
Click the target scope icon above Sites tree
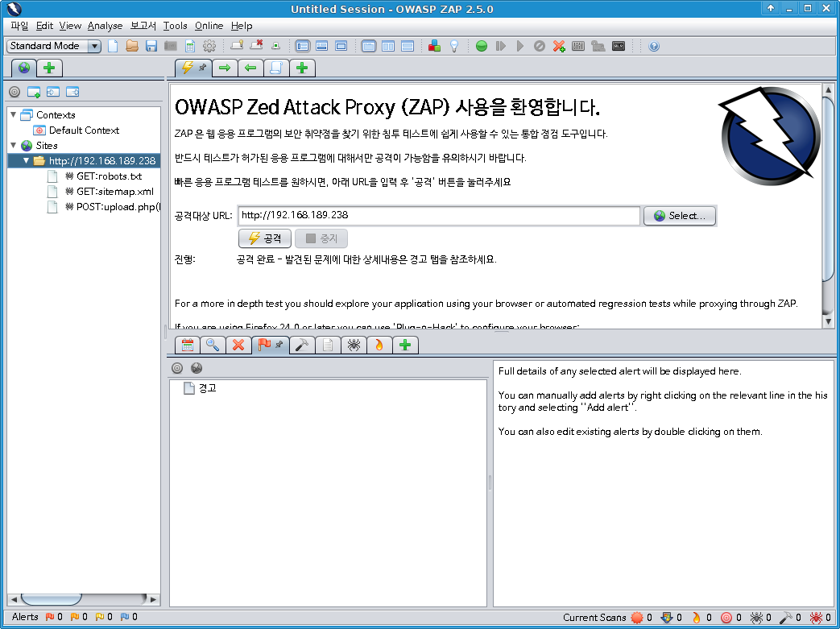click(14, 92)
